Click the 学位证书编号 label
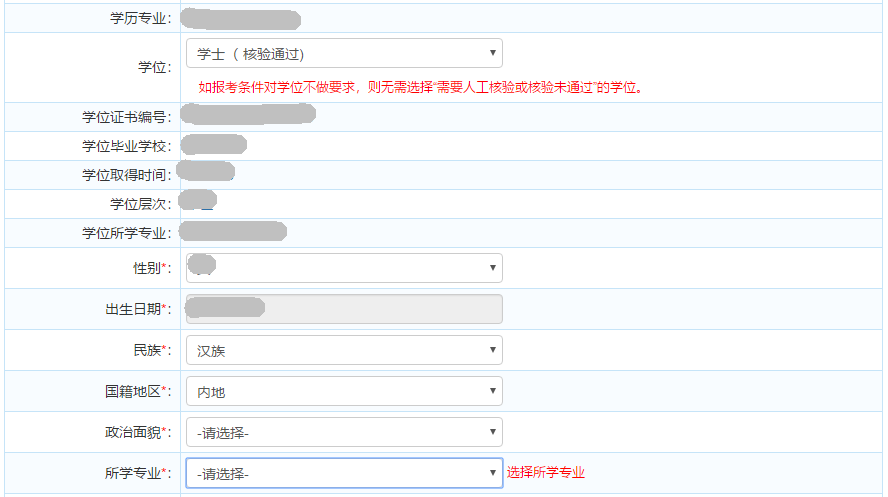 [x=126, y=117]
